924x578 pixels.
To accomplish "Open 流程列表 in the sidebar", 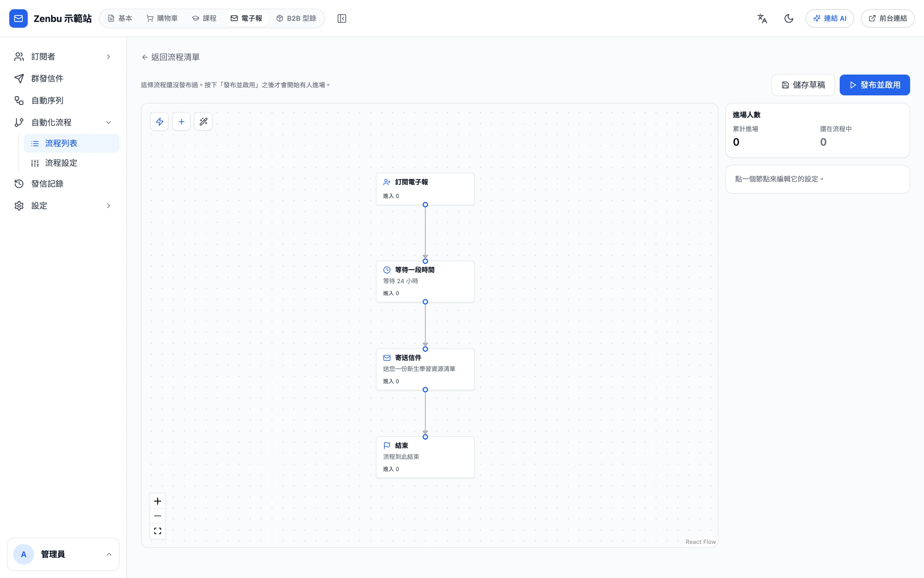I will click(x=71, y=143).
